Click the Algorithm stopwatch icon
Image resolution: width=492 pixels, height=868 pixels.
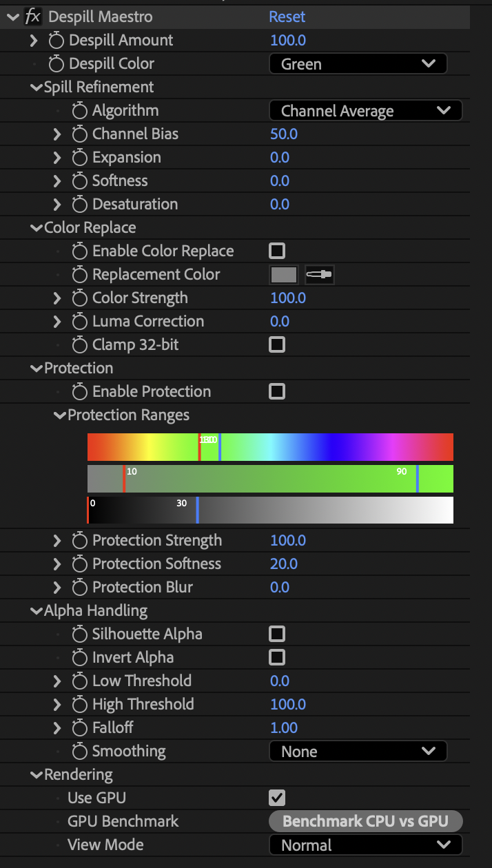tap(79, 110)
